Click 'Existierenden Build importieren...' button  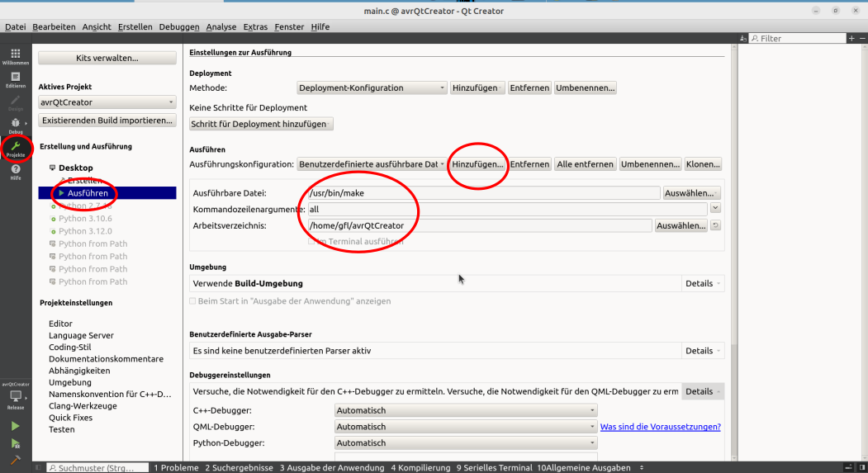[x=107, y=120]
